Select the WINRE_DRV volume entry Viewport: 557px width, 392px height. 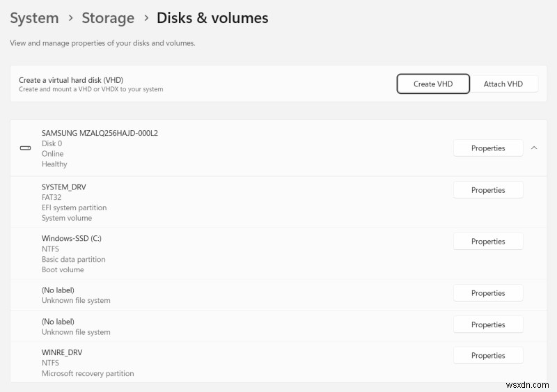coord(278,362)
